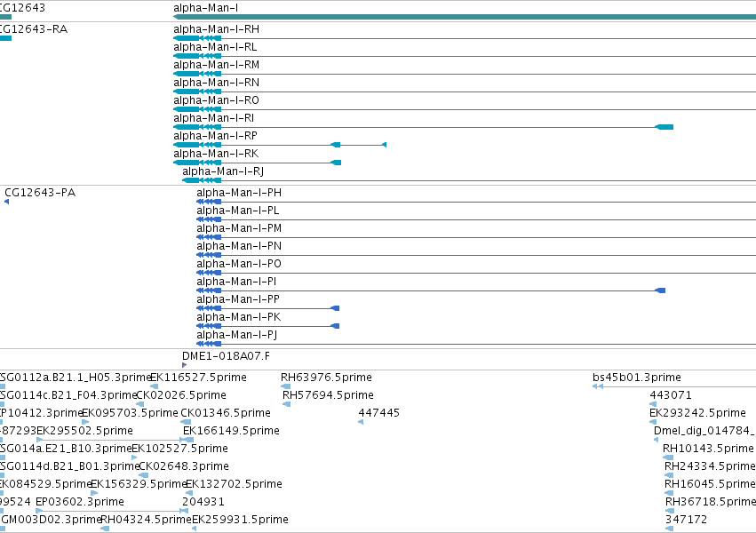Select EST RH16045.5prime
Viewport: 756px width, 533px height.
tap(710, 485)
